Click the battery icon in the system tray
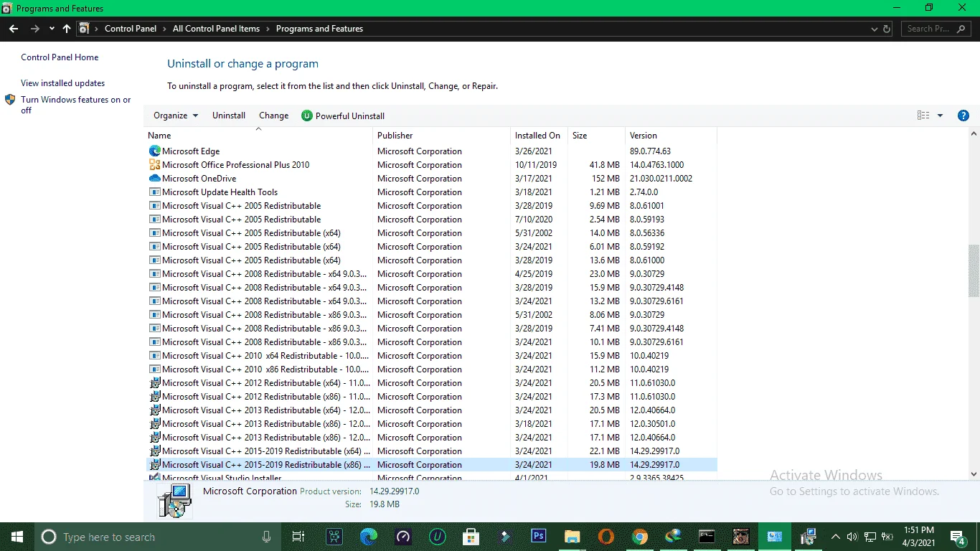 (x=887, y=537)
